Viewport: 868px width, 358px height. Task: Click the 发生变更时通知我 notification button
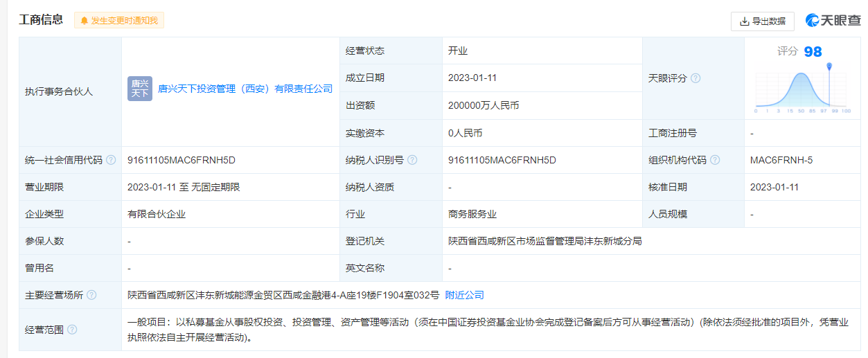pyautogui.click(x=119, y=21)
